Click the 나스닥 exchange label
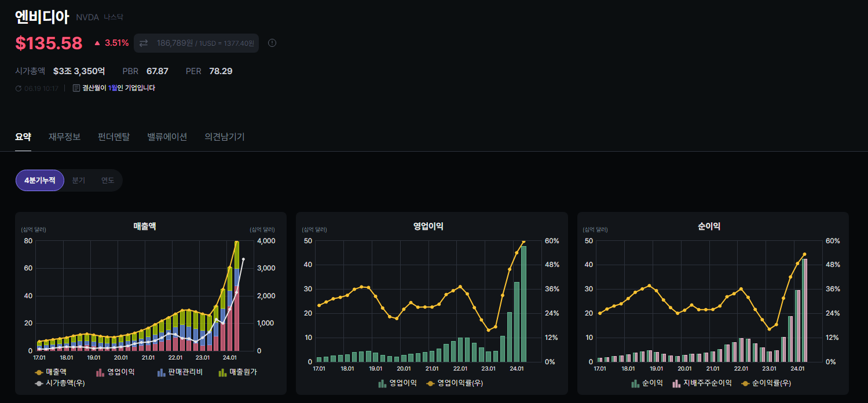This screenshot has height=403, width=868. (x=113, y=18)
